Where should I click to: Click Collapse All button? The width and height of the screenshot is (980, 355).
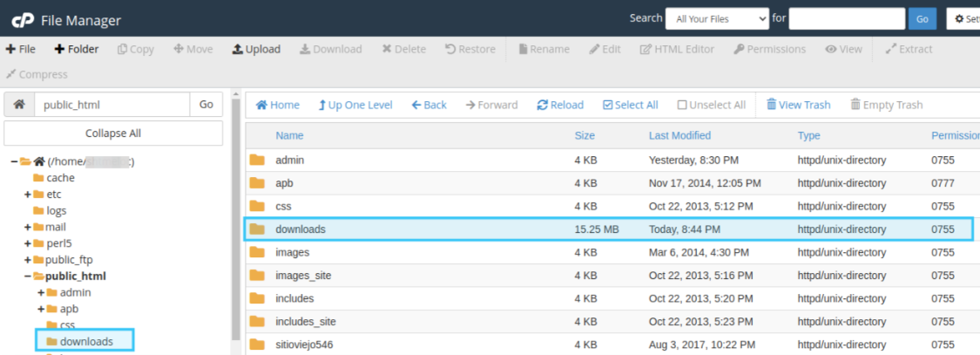[x=113, y=133]
